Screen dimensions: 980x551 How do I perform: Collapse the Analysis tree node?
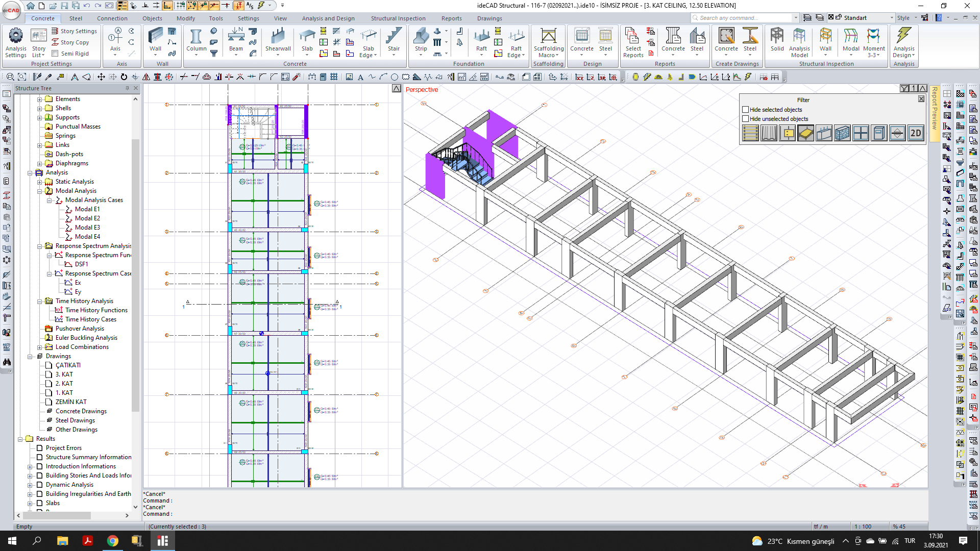click(x=30, y=172)
